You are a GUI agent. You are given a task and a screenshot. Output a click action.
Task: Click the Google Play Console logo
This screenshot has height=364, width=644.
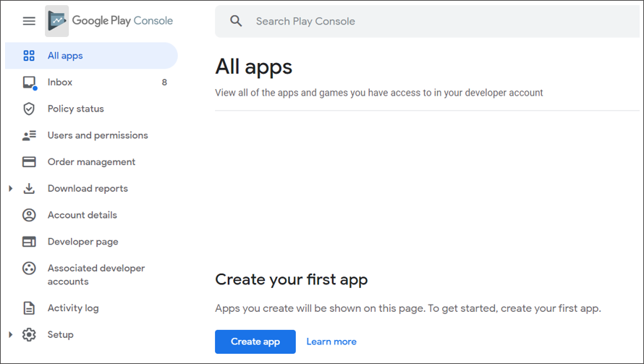pyautogui.click(x=57, y=21)
